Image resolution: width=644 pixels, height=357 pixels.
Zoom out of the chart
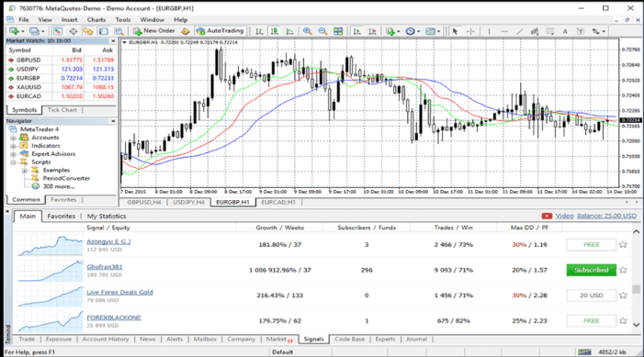[322, 31]
